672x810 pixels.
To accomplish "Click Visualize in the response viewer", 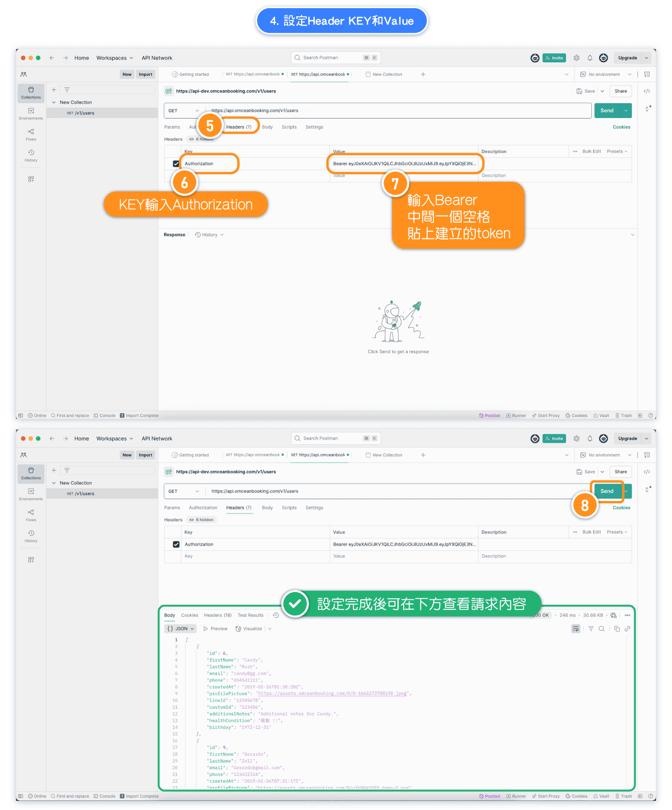I will (x=249, y=629).
